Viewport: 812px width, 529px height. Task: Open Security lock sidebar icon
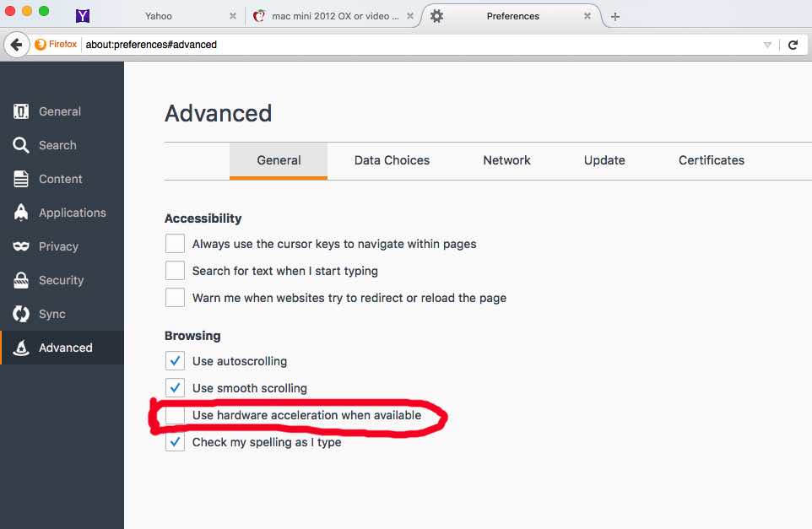click(21, 280)
